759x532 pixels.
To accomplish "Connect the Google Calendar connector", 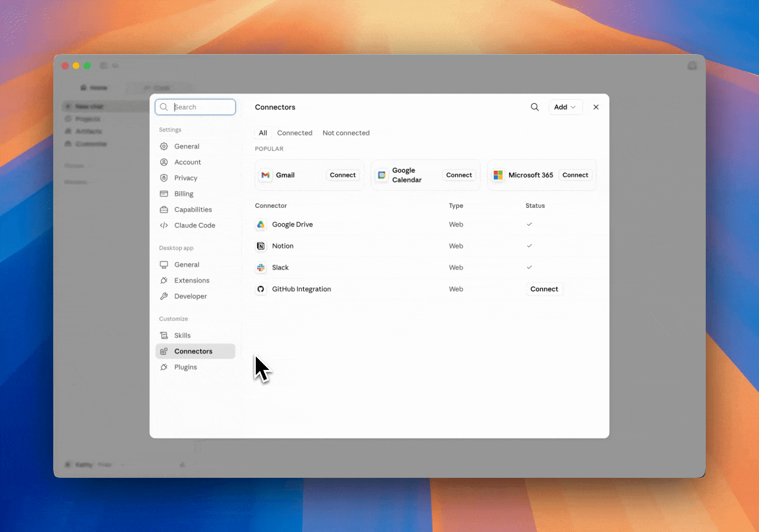I will coord(459,175).
